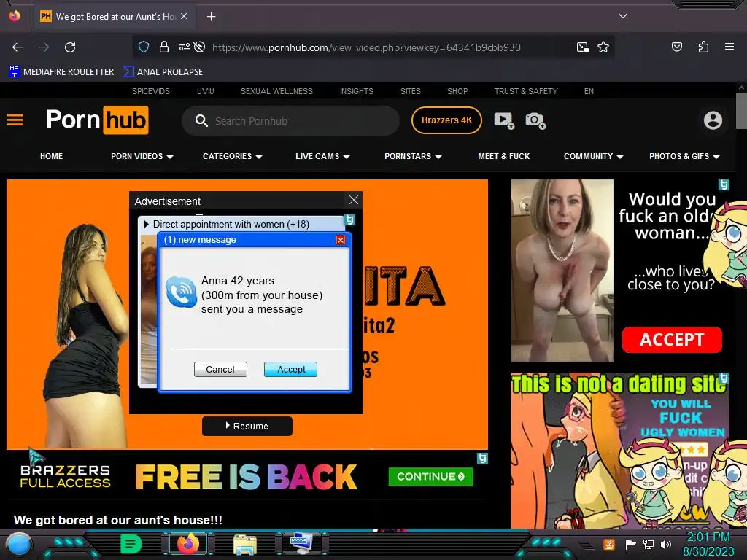The height and width of the screenshot is (560, 747).
Task: Click ad info icon on the popup advertisement
Action: pyautogui.click(x=349, y=219)
